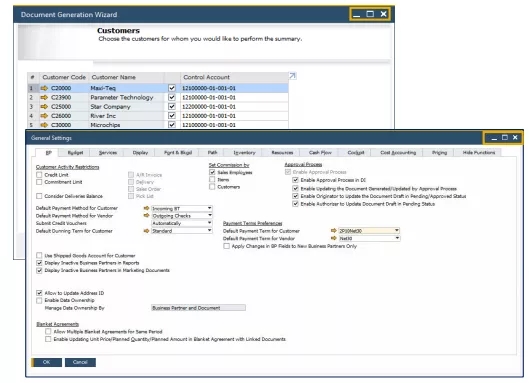The height and width of the screenshot is (383, 531).
Task: Click link arrow for Default Payment Term for Customer
Action: click(x=334, y=230)
